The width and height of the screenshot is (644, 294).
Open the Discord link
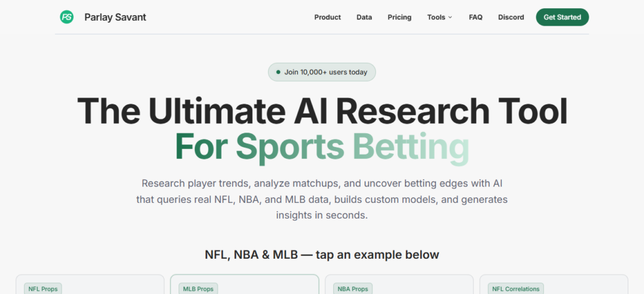511,17
